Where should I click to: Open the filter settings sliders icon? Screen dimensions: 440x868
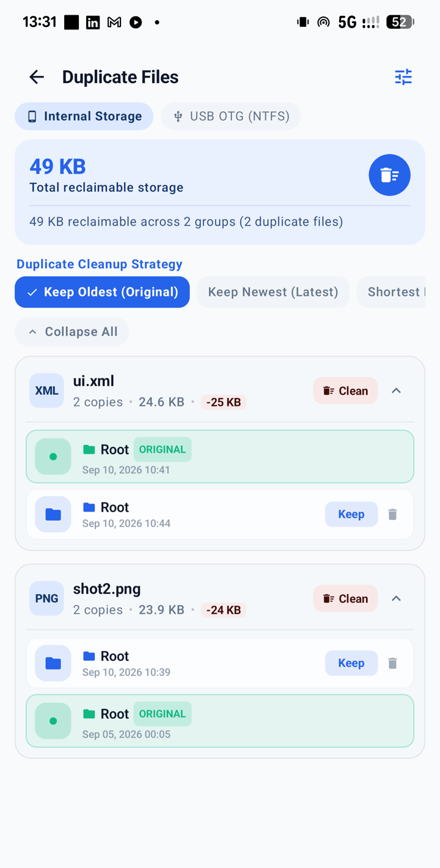coord(403,77)
